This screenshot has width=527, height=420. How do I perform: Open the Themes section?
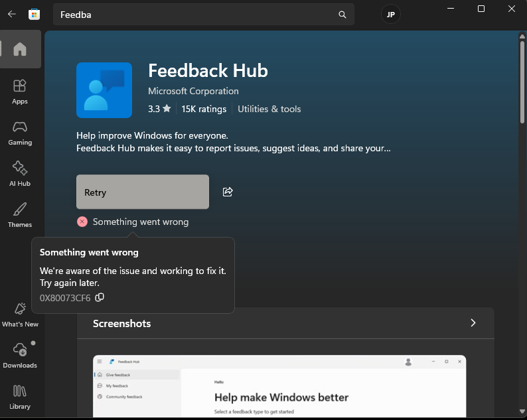pyautogui.click(x=20, y=215)
